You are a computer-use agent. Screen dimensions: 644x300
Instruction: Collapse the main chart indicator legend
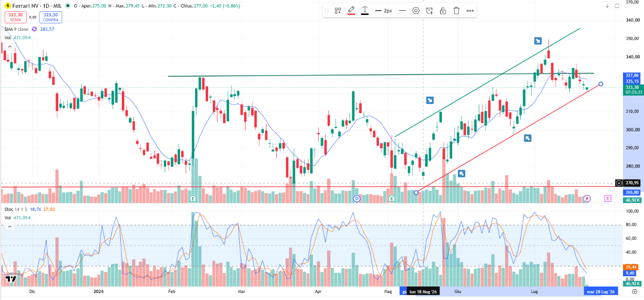(x=9, y=46)
